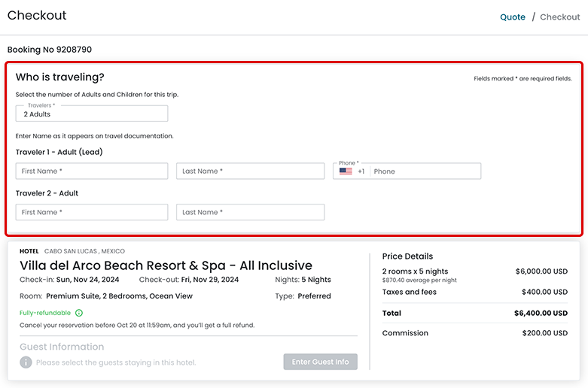Click the hotel name Villa del Arco Beach Resort
Viewport: 588px width, 388px height.
coord(166,265)
